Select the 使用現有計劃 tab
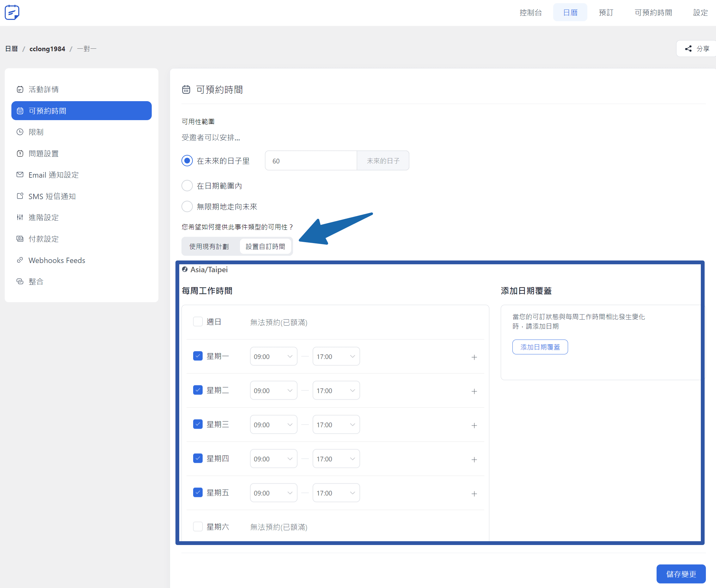Image resolution: width=716 pixels, height=588 pixels. pyautogui.click(x=209, y=247)
